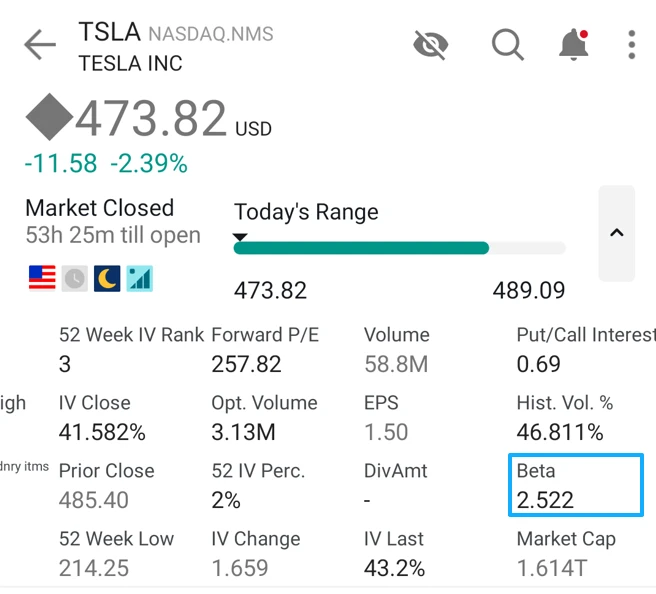
Task: Tap the 52 Week IV Rank value
Action: pyautogui.click(x=65, y=365)
